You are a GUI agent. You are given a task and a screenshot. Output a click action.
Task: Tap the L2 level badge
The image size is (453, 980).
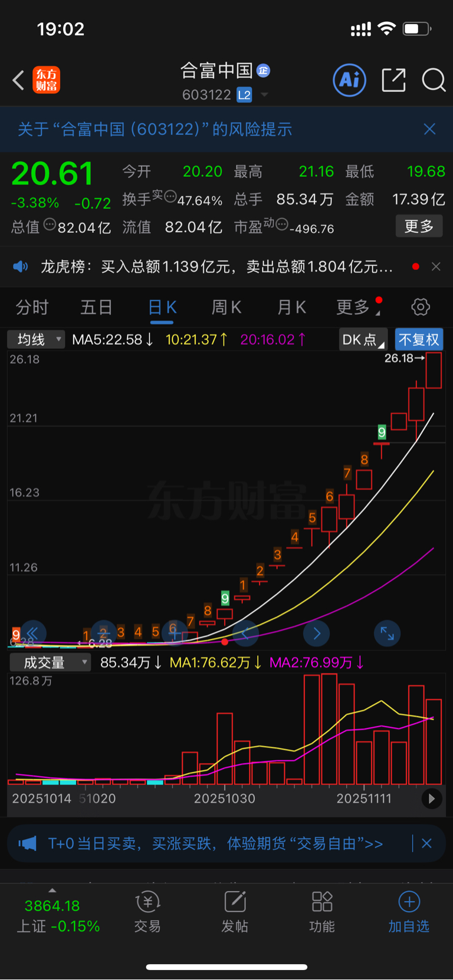point(244,95)
